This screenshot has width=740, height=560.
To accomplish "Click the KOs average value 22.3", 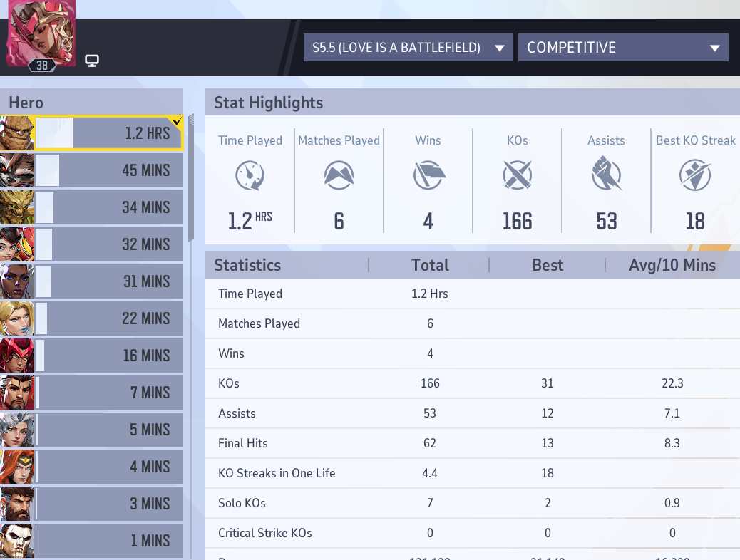I will (672, 383).
